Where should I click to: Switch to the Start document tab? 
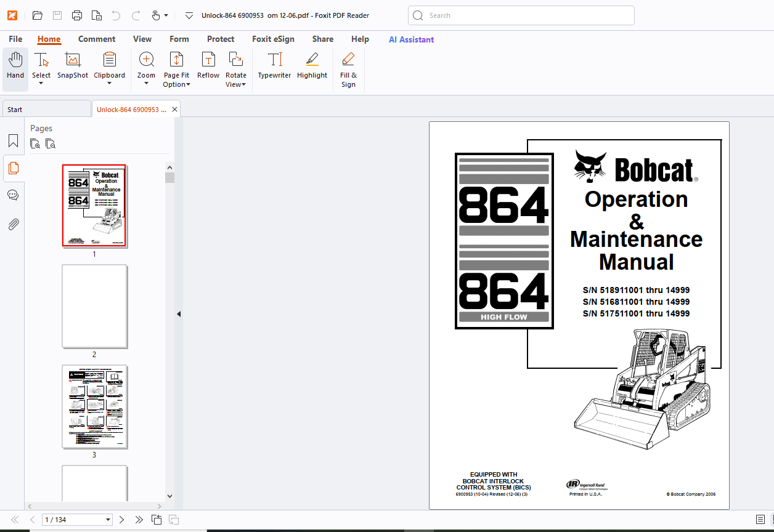coord(46,109)
